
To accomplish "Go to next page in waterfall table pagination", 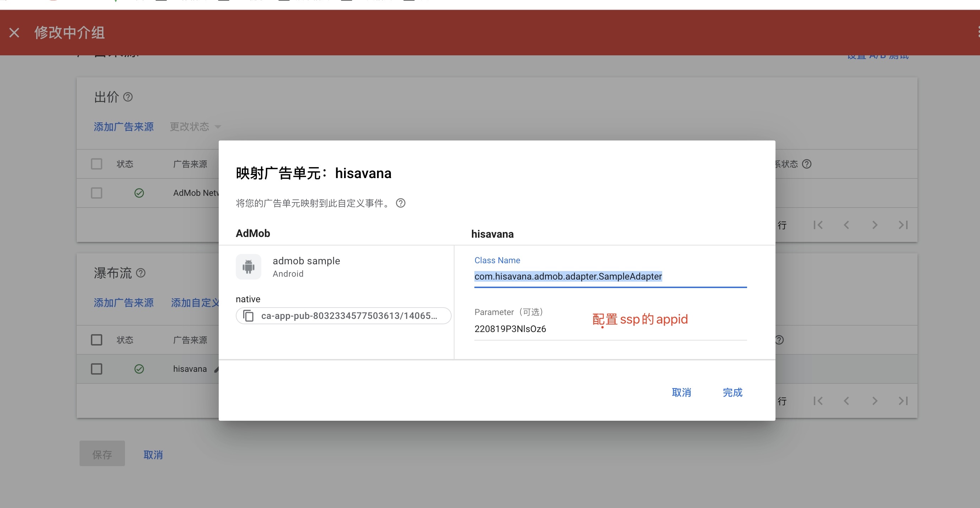I will coord(875,401).
